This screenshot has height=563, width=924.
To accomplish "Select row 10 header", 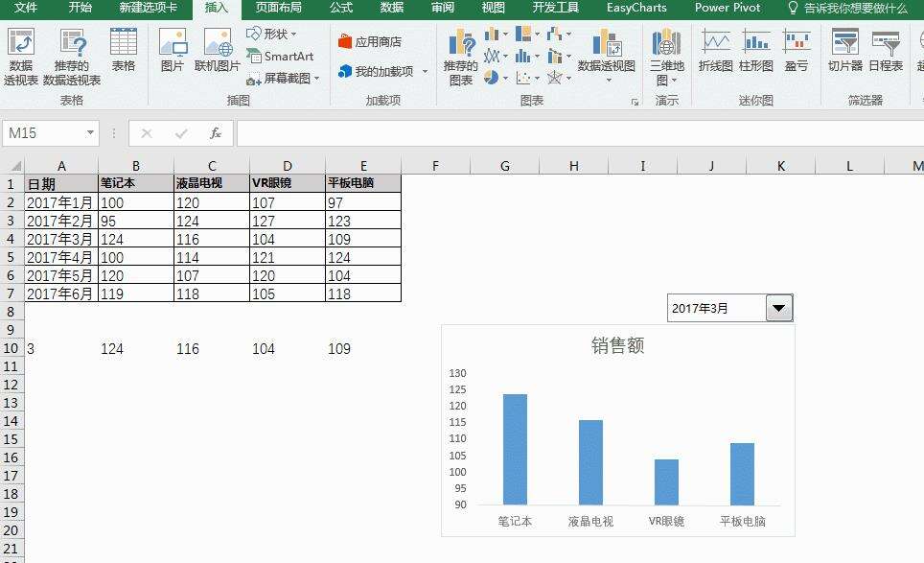I will point(12,348).
